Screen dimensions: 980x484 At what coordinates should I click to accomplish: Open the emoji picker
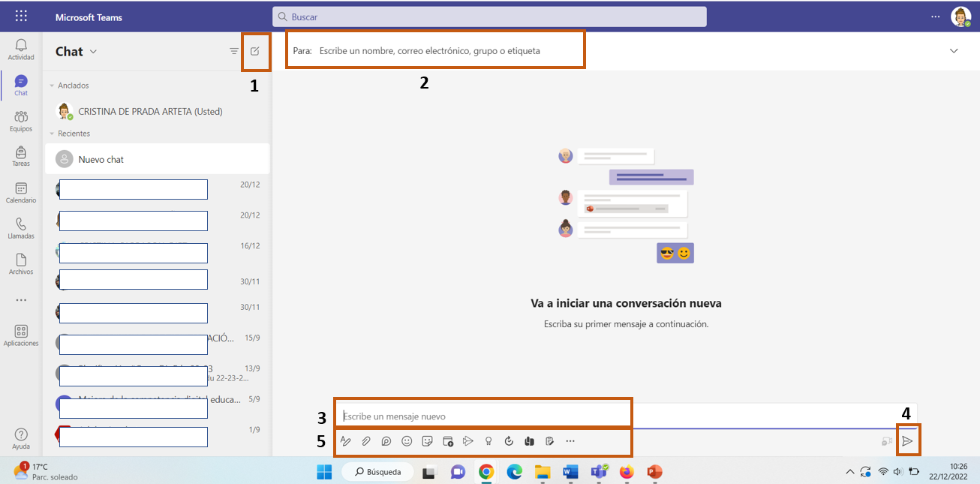pyautogui.click(x=407, y=441)
